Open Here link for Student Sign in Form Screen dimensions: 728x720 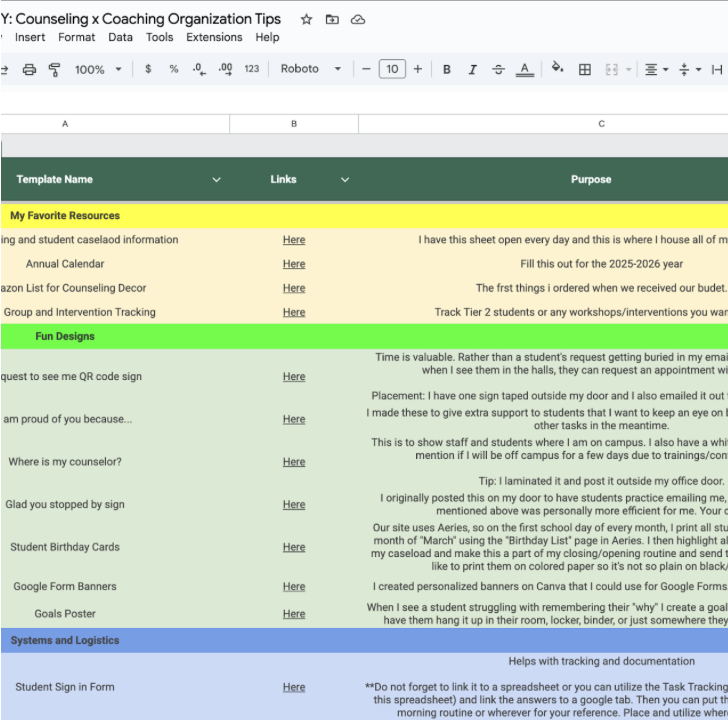[294, 687]
